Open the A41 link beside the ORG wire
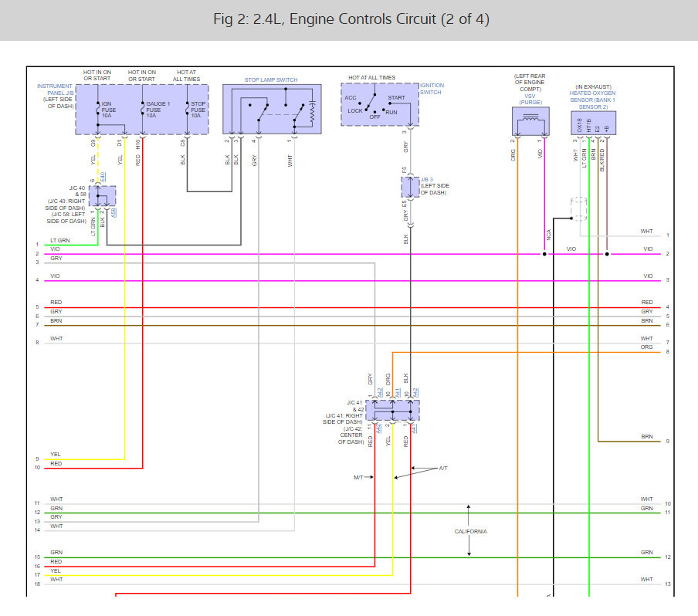This screenshot has height=616, width=698. [x=398, y=392]
